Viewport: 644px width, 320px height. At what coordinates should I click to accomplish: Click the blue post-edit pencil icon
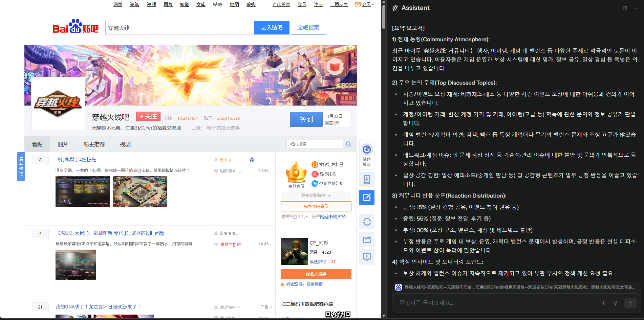coord(367,197)
